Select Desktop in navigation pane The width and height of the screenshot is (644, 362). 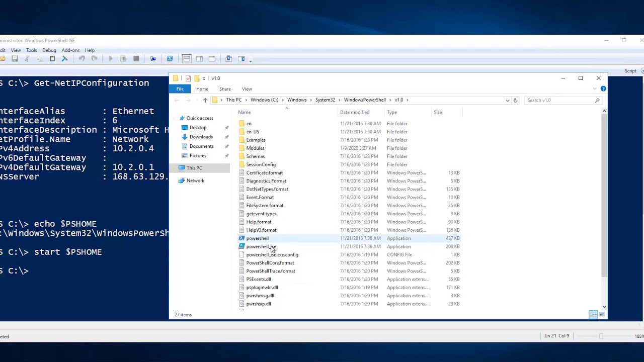point(198,128)
